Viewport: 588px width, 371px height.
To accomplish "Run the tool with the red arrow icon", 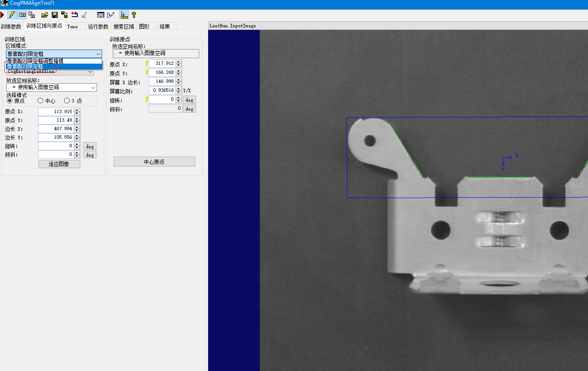I will [3, 15].
